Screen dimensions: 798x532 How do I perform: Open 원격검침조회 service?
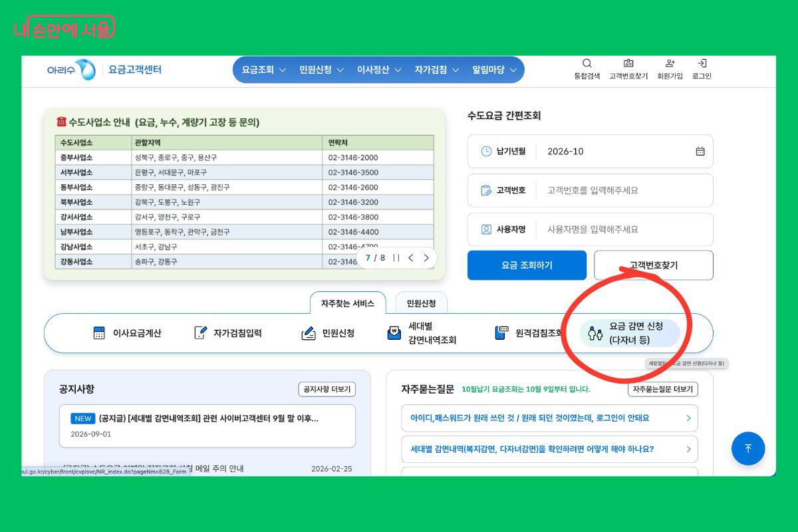coord(529,333)
